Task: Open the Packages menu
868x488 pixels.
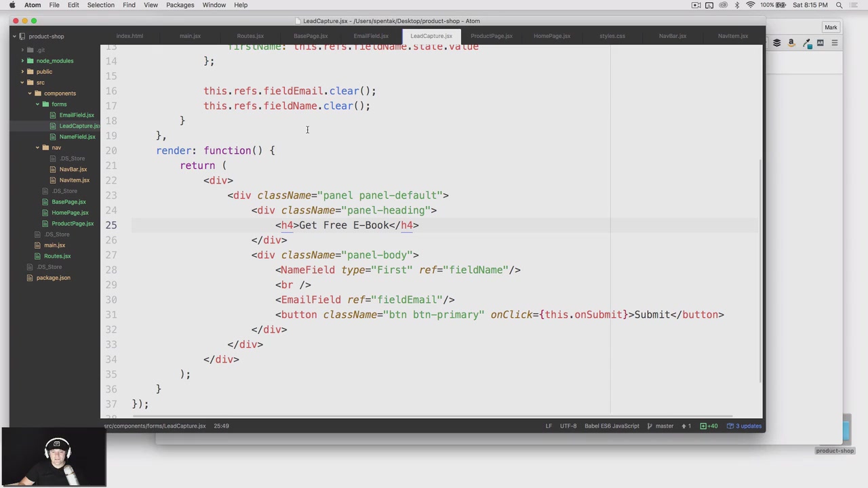Action: click(x=180, y=5)
